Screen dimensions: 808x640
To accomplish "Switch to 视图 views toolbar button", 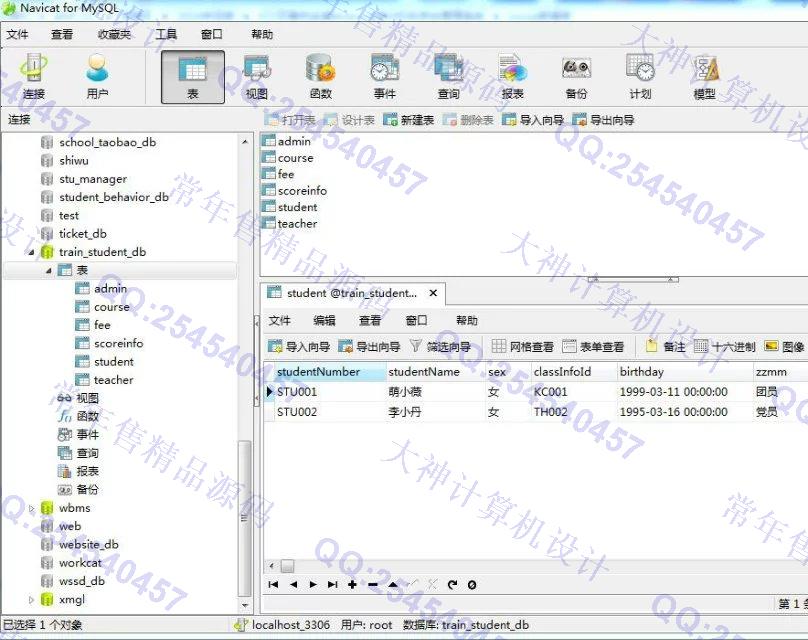I will (x=256, y=77).
